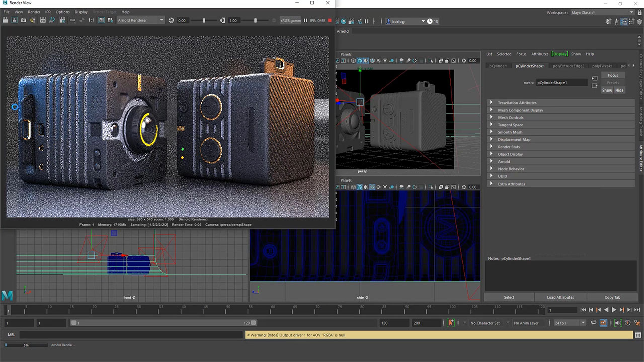The image size is (644, 362).
Task: Open the Arnold Renderer dropdown
Action: point(140,20)
